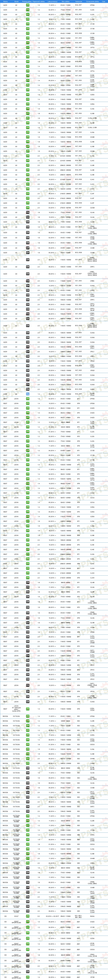Click the Oznaczenie silnika column header
This screenshot has width=108, height=980.
pyautogui.click(x=93, y=2)
